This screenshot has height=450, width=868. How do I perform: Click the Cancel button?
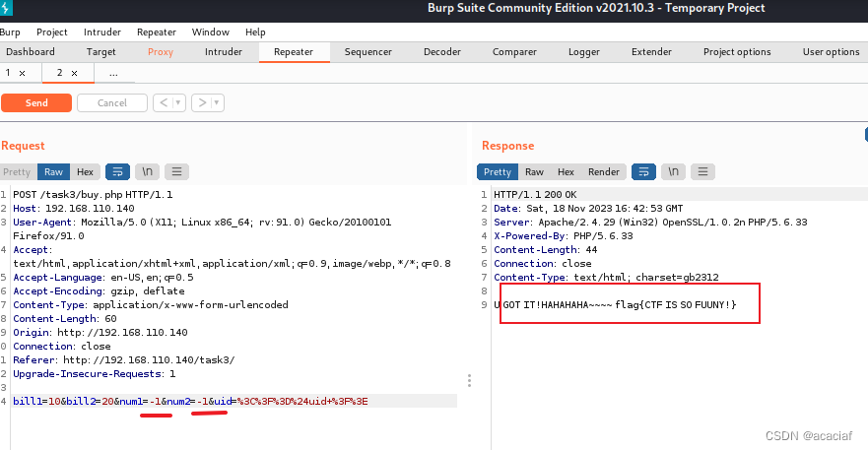pos(111,103)
